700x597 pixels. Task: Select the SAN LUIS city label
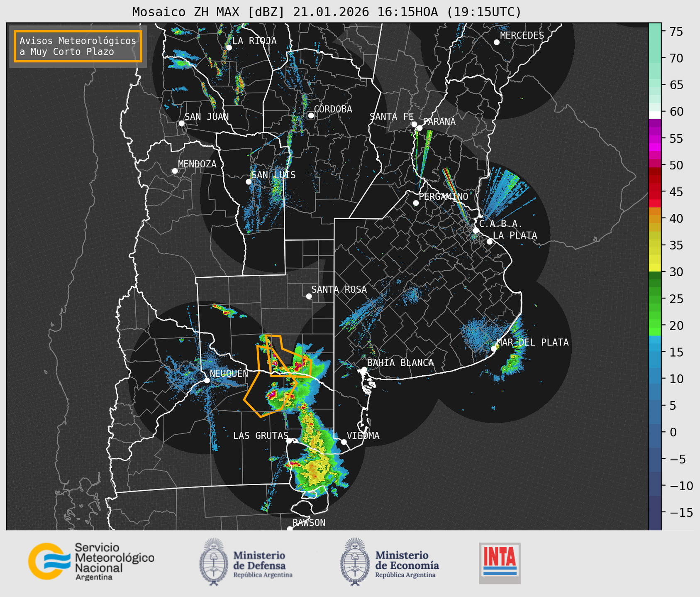coord(273,175)
